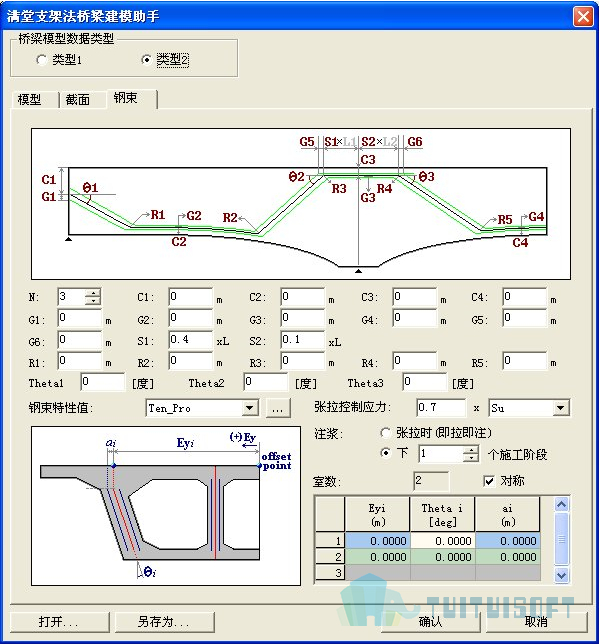Click the G6 input field
The height and width of the screenshot is (644, 600).
click(80, 340)
